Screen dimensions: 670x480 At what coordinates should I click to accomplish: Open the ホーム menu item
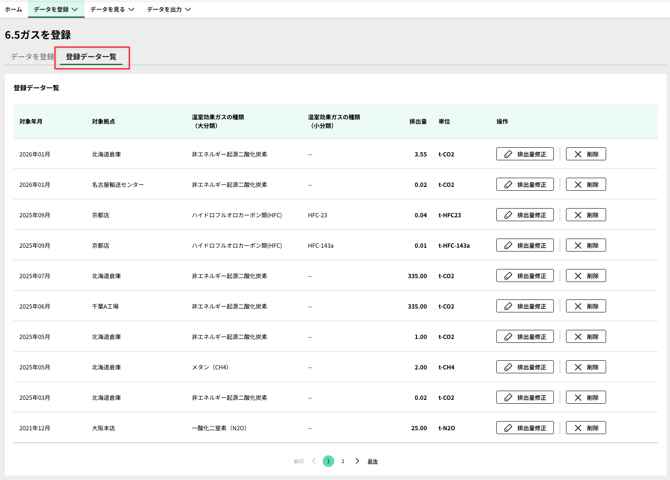click(13, 9)
